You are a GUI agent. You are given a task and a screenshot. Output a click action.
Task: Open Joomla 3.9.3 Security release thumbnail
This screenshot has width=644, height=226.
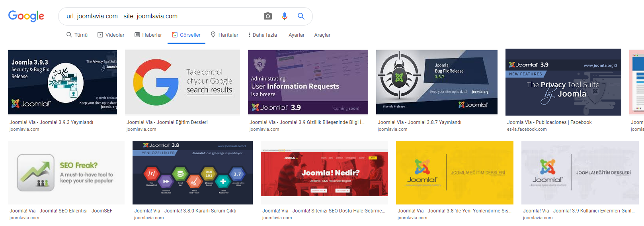[62, 82]
